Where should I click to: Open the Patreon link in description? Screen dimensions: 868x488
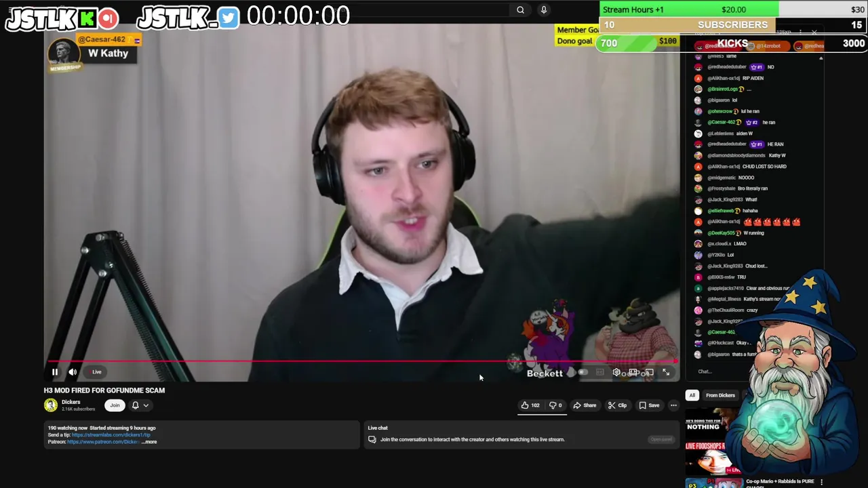coord(104,442)
